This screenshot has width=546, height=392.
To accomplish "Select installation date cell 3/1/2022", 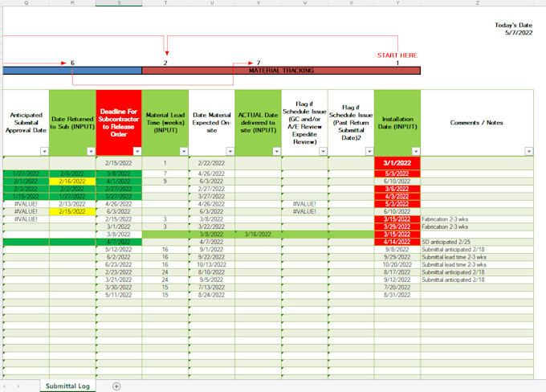I will pos(397,163).
